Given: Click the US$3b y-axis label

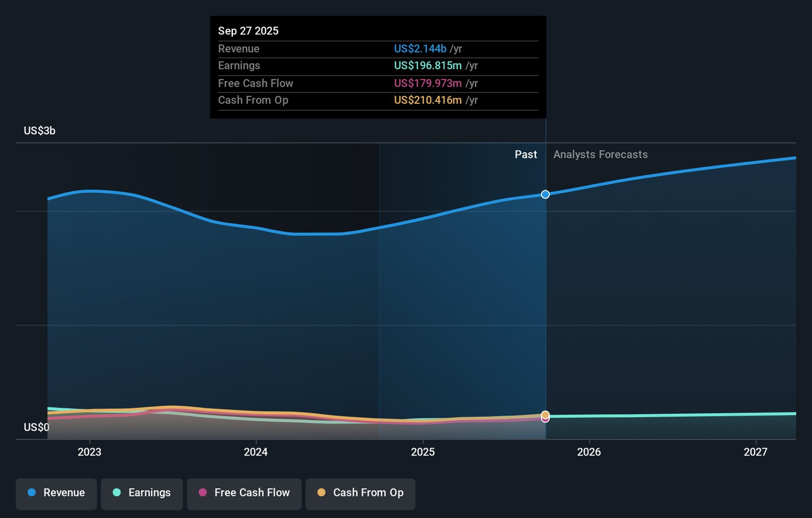Looking at the screenshot, I should point(39,131).
